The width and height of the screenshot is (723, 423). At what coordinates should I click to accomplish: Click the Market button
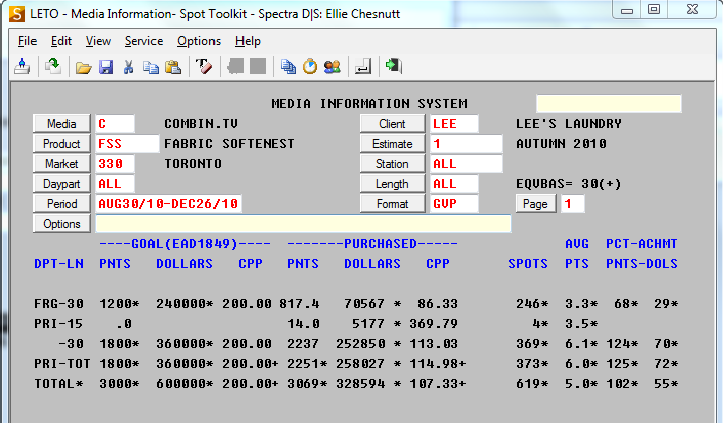tap(62, 164)
